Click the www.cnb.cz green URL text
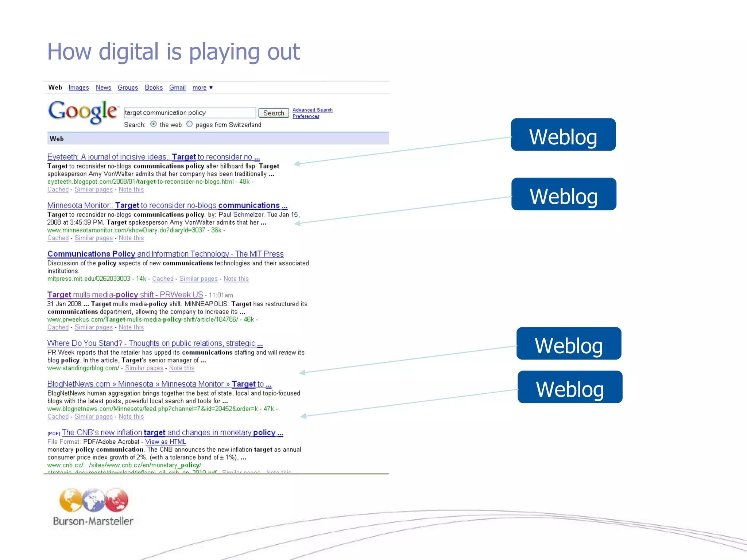747x560 pixels. coord(124,465)
